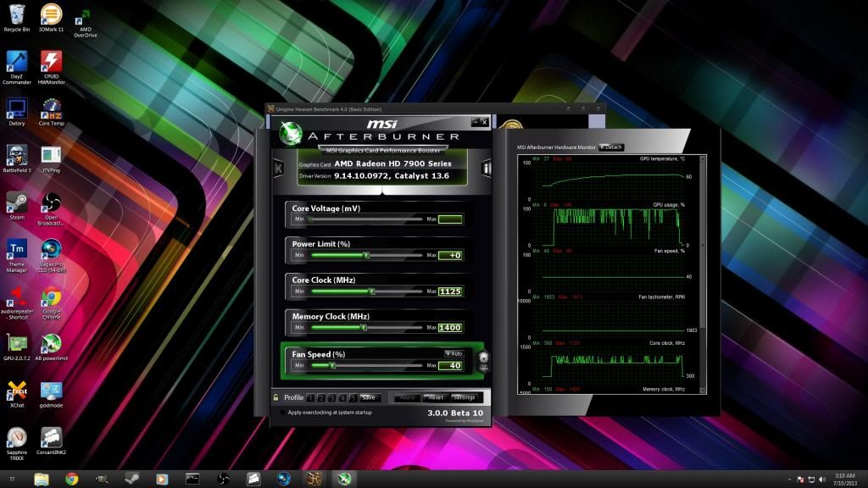The width and height of the screenshot is (868, 488).
Task: Click the Fan Speed slider handle
Action: point(332,365)
